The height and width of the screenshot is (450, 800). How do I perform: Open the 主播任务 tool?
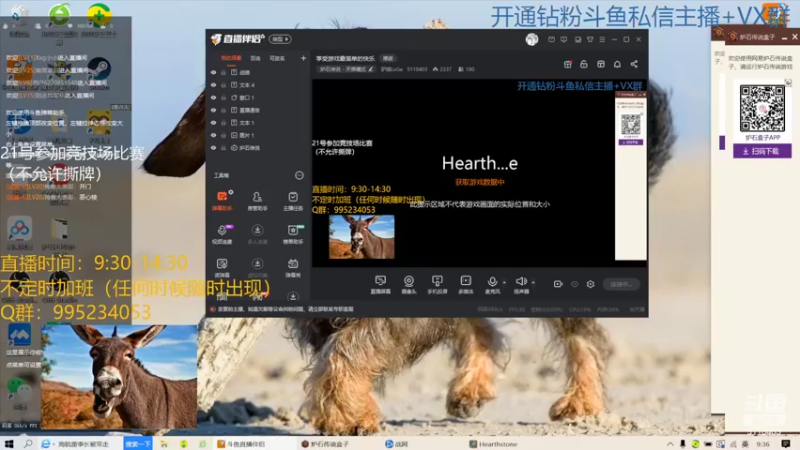pyautogui.click(x=293, y=200)
